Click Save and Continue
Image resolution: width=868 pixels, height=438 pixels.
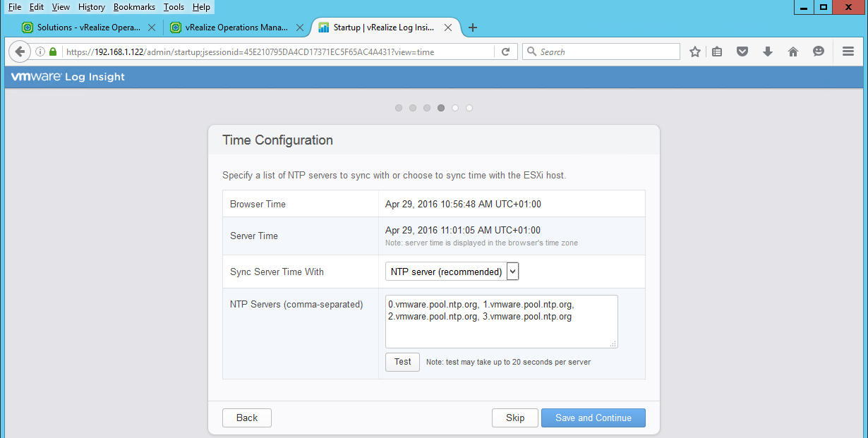(x=593, y=418)
